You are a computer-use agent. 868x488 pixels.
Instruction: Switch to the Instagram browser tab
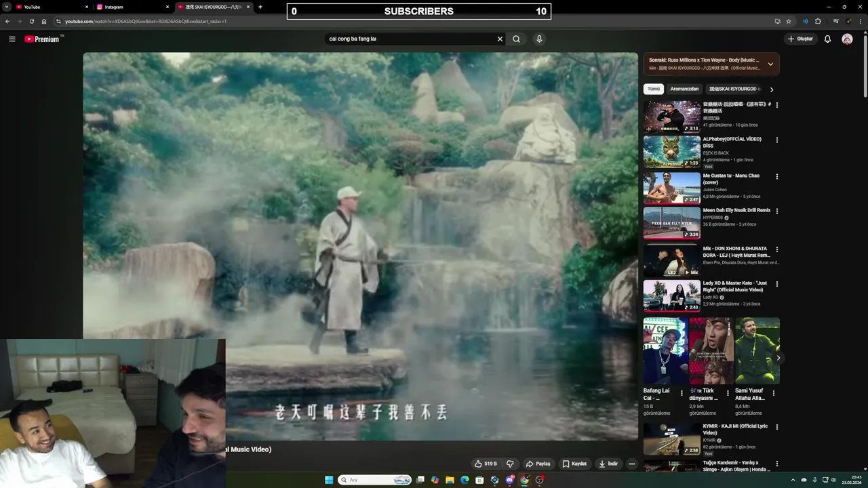tap(134, 7)
